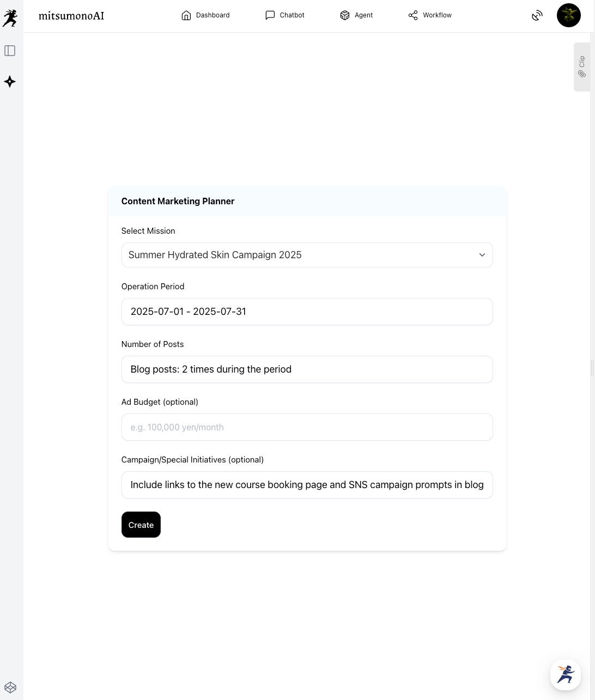Image resolution: width=595 pixels, height=700 pixels.
Task: Switch to the Agent tab
Action: pos(356,15)
